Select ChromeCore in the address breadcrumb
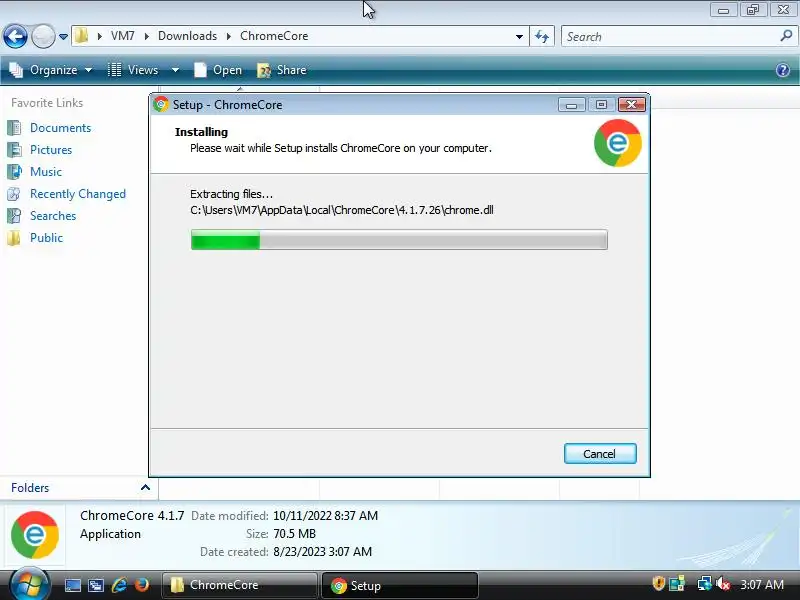Screen dimensions: 800x600 tap(274, 36)
